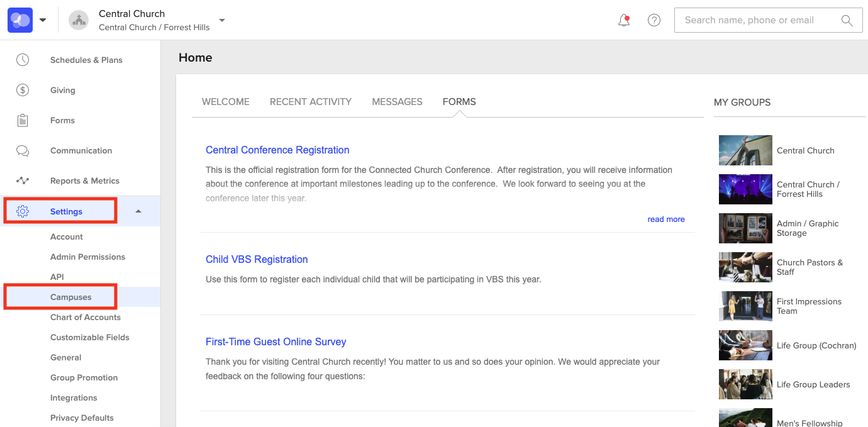The image size is (868, 427).
Task: Click the help question mark icon
Action: [x=654, y=19]
